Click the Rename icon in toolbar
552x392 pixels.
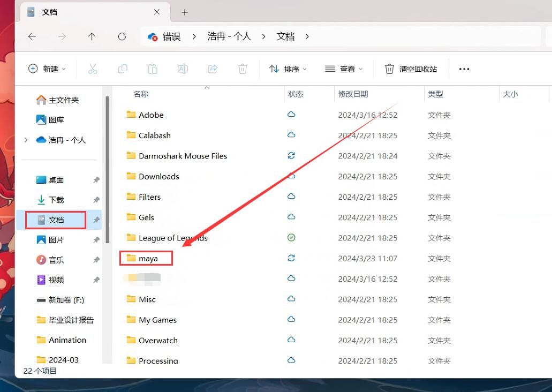pyautogui.click(x=183, y=69)
